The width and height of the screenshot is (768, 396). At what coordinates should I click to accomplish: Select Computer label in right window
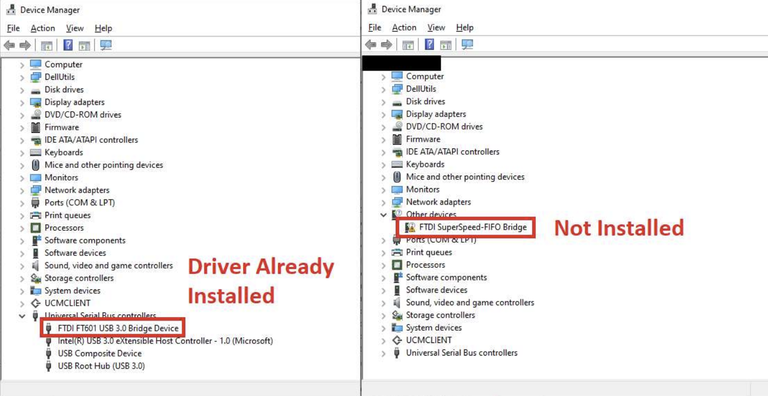tap(425, 76)
